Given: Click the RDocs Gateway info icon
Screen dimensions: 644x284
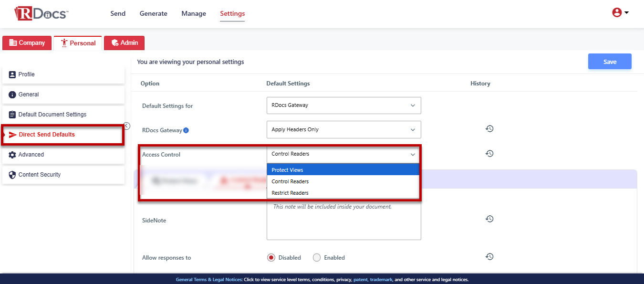Looking at the screenshot, I should [x=186, y=130].
